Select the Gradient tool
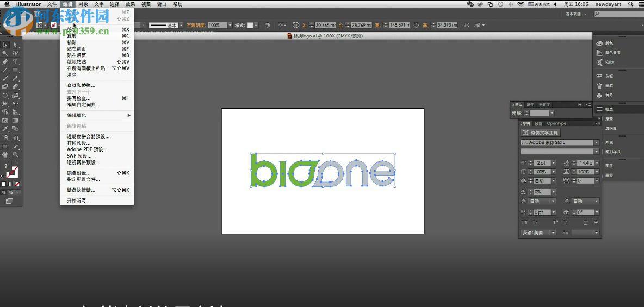 (15, 121)
